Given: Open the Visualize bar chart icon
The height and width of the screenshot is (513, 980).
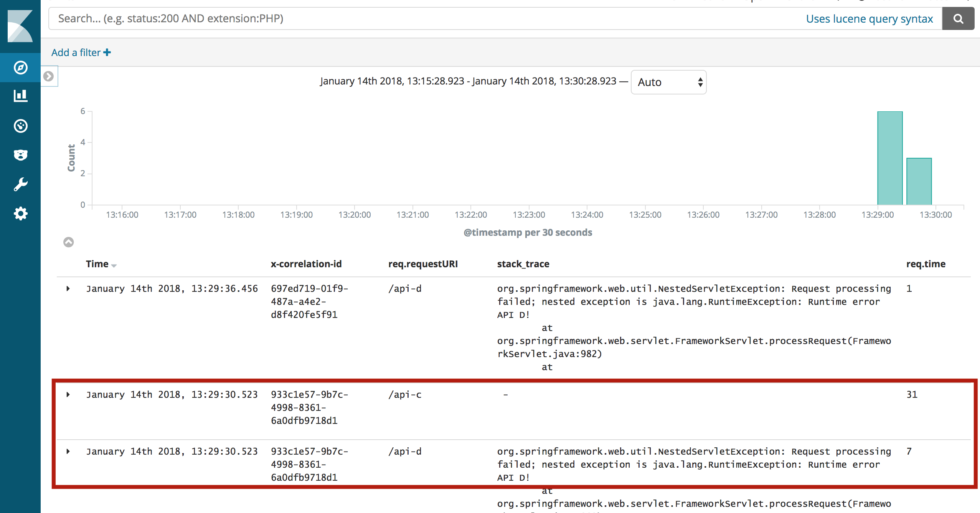Looking at the screenshot, I should tap(20, 96).
